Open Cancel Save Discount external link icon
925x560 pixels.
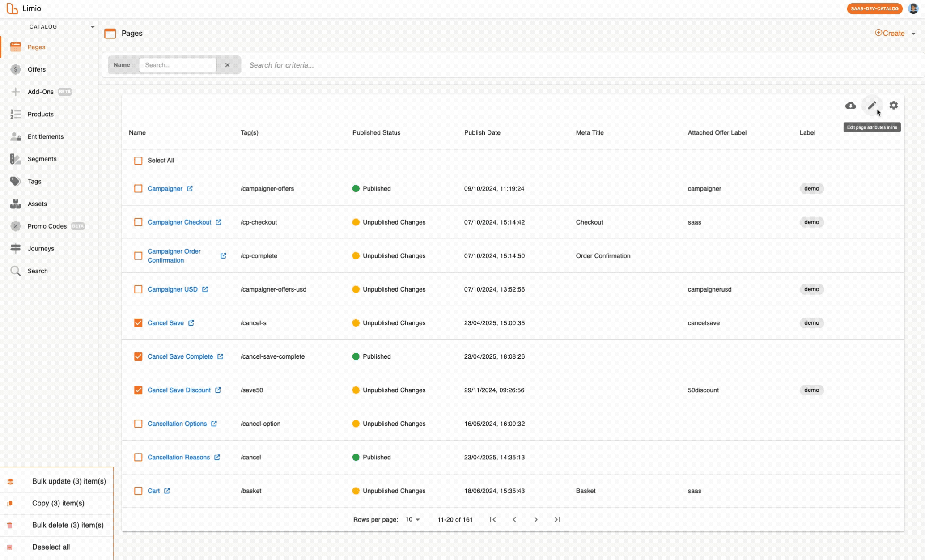[218, 390]
